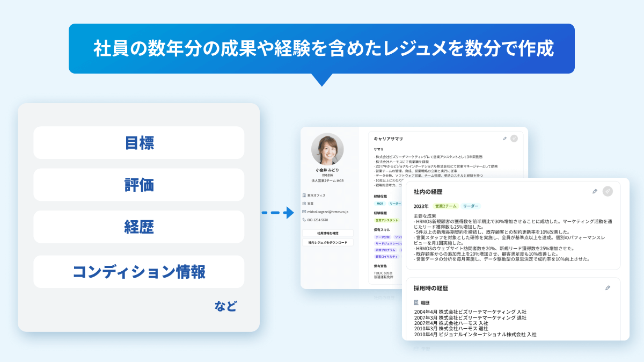644x362 pixels.
Task: Click the 営業2チーム tag next to 2023年
Action: [x=445, y=206]
